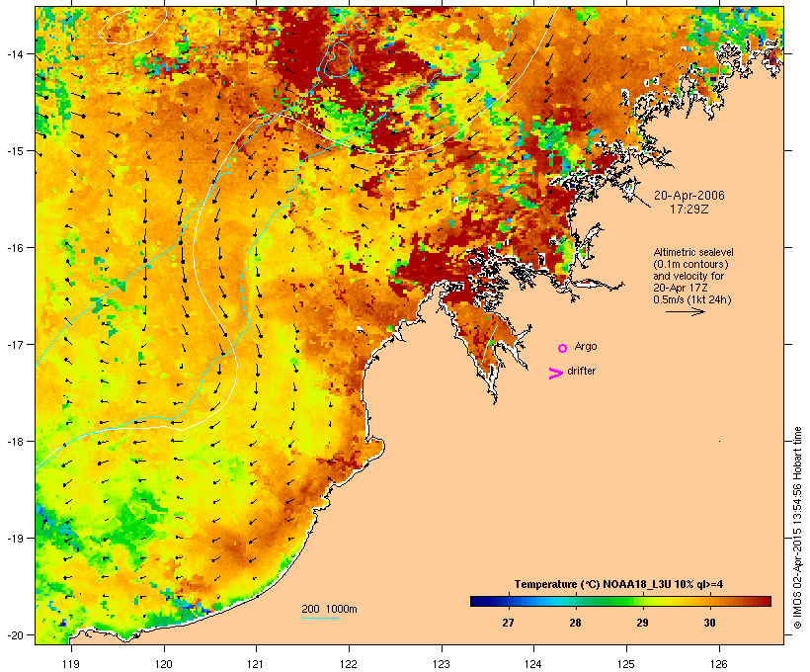The width and height of the screenshot is (810, 672).
Task: Click the latitude axis label -17
Action: click(14, 344)
